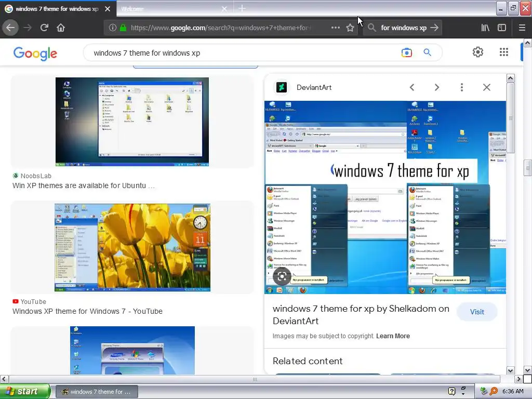The height and width of the screenshot is (399, 532).
Task: Click the browser forward arrow
Action: (28, 28)
